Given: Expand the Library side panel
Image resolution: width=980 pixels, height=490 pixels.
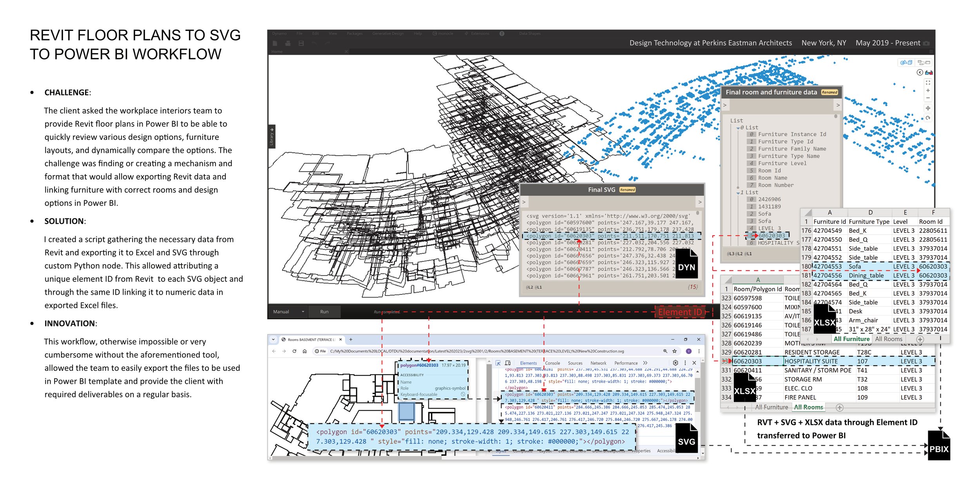Looking at the screenshot, I should 272,136.
